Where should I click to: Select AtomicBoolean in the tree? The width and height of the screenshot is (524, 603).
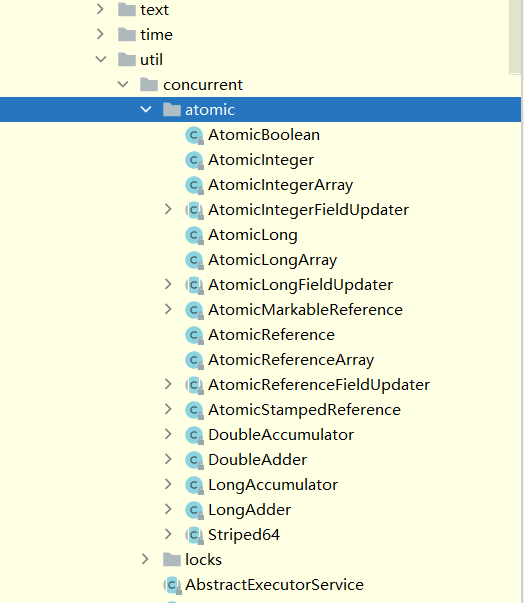(x=264, y=135)
